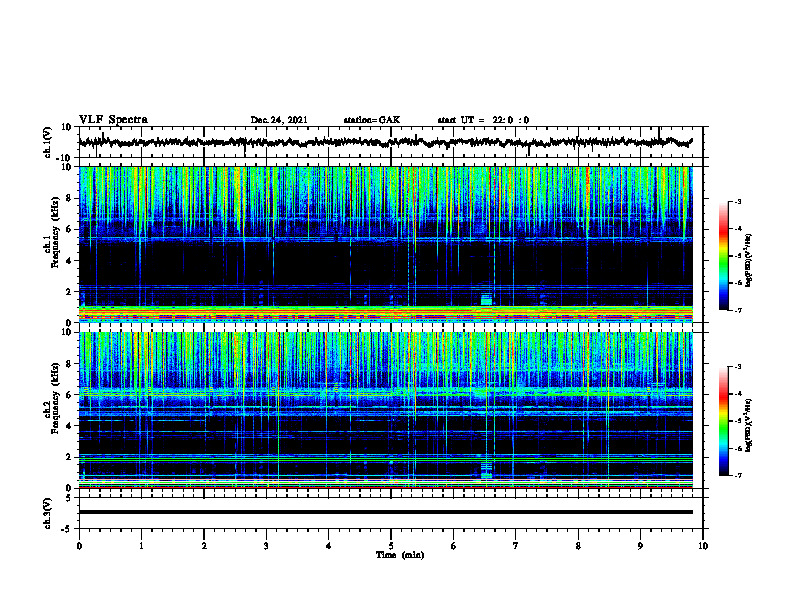Click the ch.1 color bar label 'log(PSD)(V²/Hz)'
Image resolution: width=792 pixels, height=612 pixels.
point(749,261)
